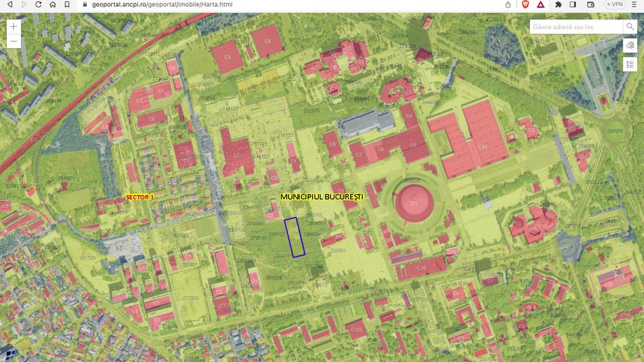Screen dimensions: 644x362
Task: Open the map legend list button
Action: click(x=630, y=64)
